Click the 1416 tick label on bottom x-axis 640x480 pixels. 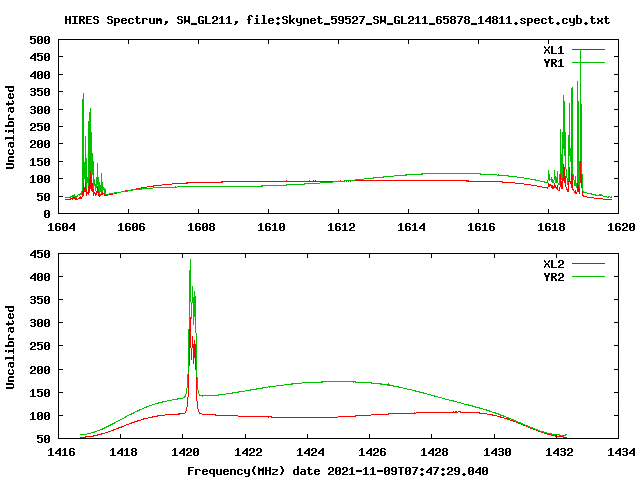click(x=61, y=452)
